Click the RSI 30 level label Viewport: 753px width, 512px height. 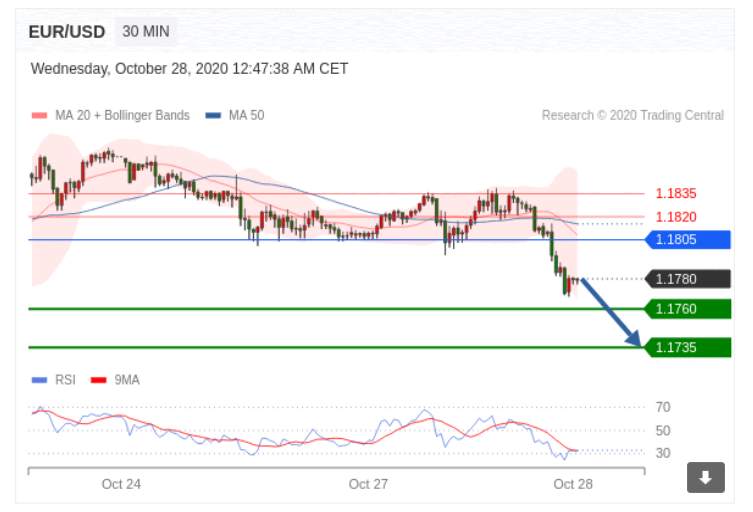point(663,453)
